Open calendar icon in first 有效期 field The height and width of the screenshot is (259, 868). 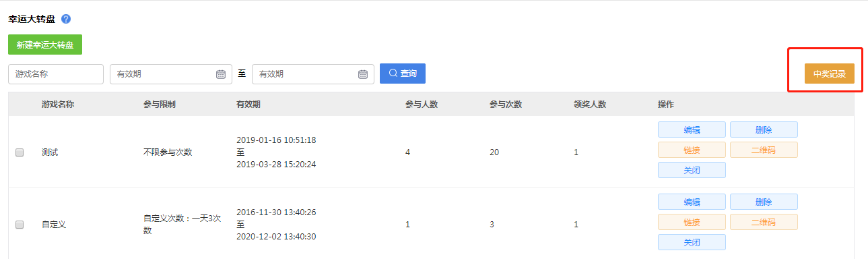pos(221,74)
